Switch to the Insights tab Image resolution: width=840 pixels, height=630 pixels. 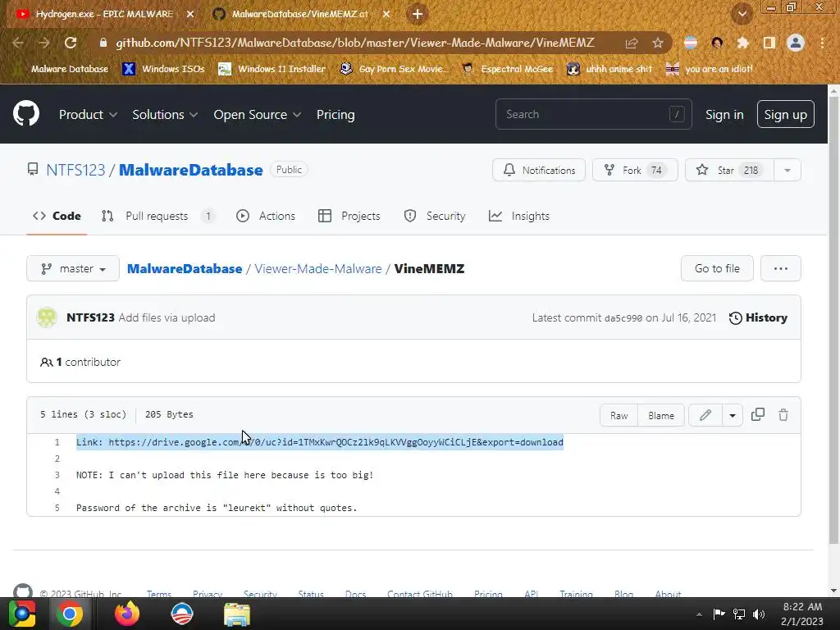point(519,216)
